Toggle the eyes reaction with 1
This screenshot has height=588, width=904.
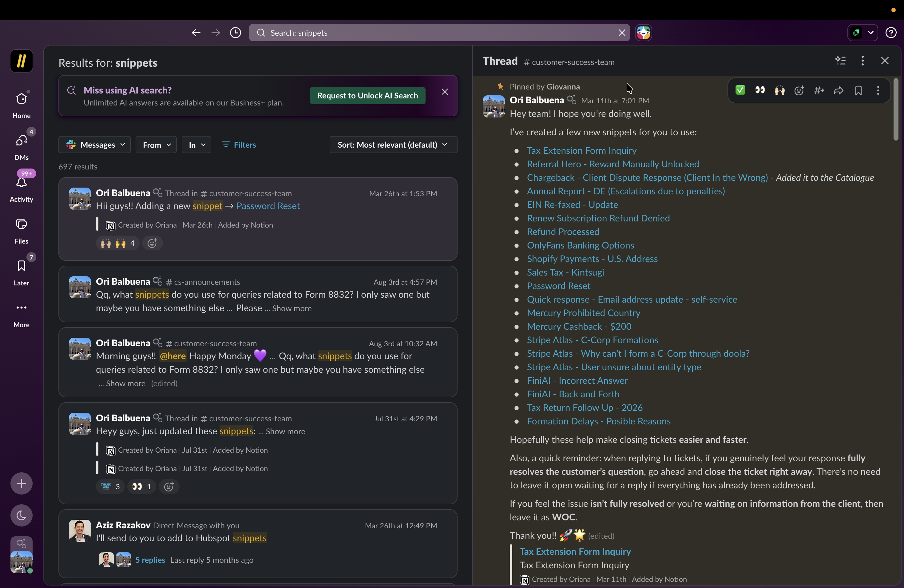141,487
